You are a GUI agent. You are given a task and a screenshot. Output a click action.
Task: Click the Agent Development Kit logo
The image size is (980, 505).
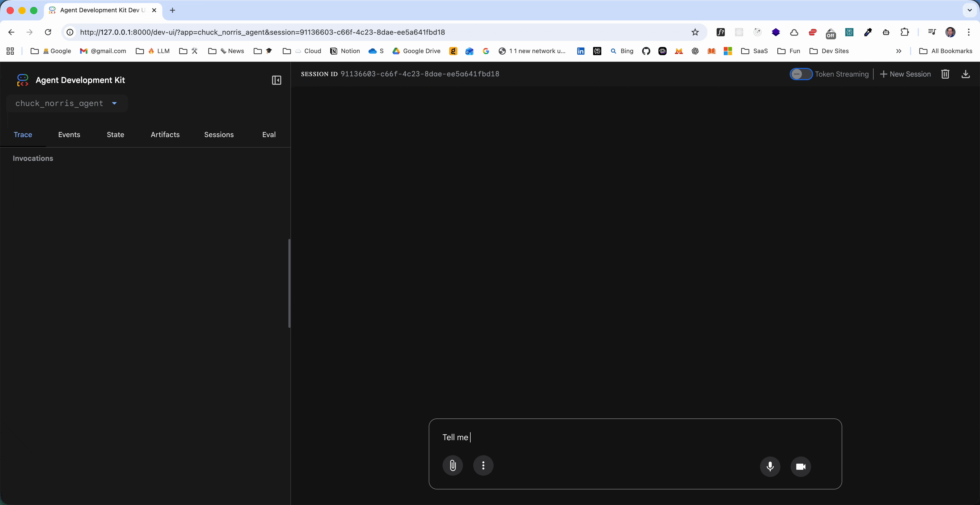coord(22,80)
